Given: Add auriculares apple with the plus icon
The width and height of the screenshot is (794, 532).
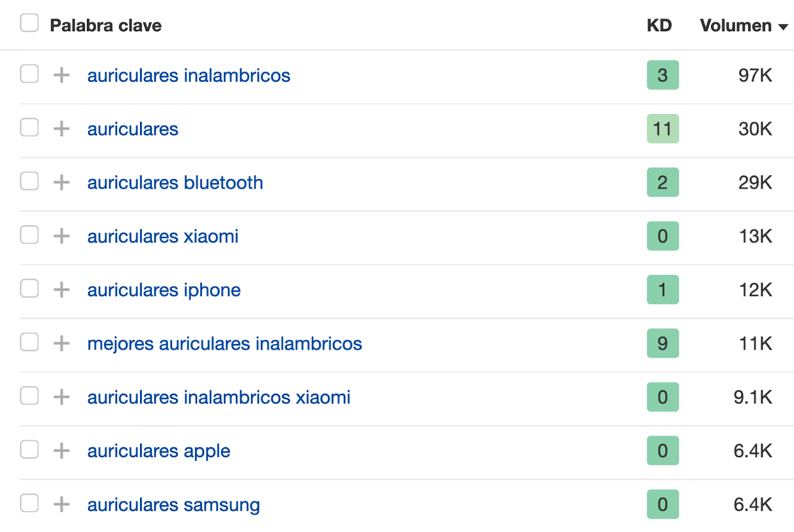Looking at the screenshot, I should coord(62,451).
